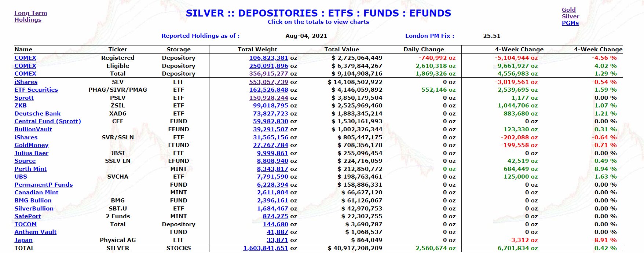Open the PGMs page link
The image size is (644, 253).
[570, 23]
